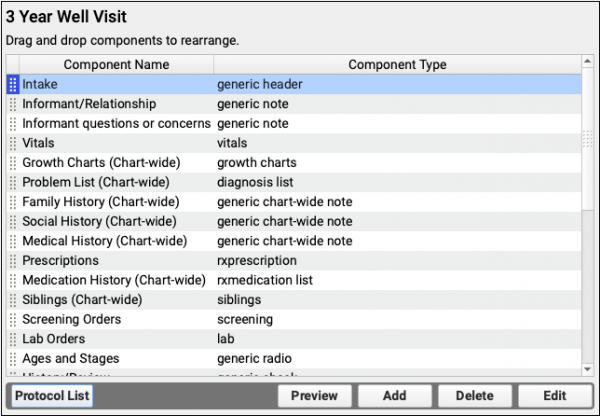The height and width of the screenshot is (416, 600).
Task: Open the Protocol List
Action: (x=52, y=396)
